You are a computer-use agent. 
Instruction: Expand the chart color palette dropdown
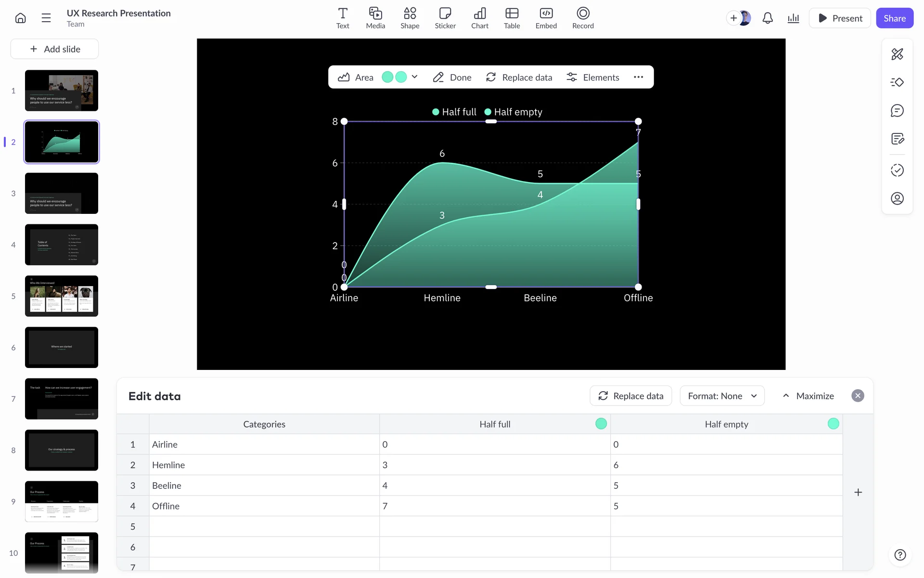pyautogui.click(x=414, y=77)
